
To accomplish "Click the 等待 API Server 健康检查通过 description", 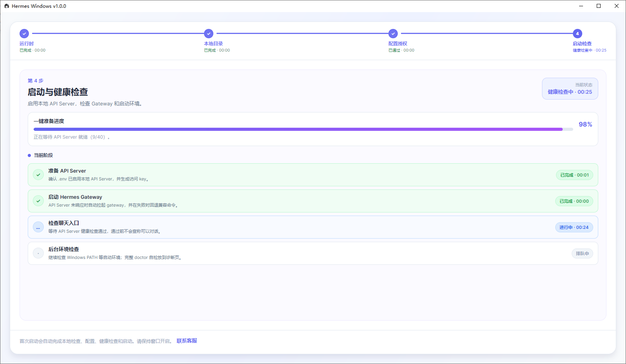I will (x=105, y=232).
